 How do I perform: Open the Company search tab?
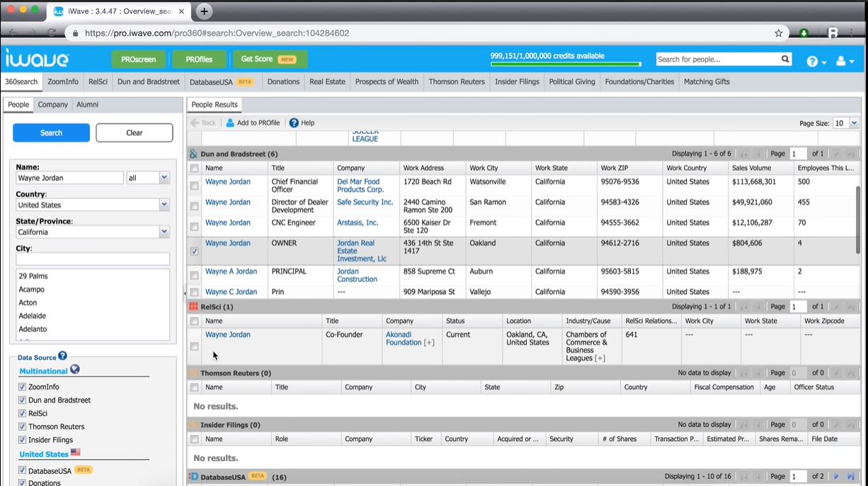[53, 104]
